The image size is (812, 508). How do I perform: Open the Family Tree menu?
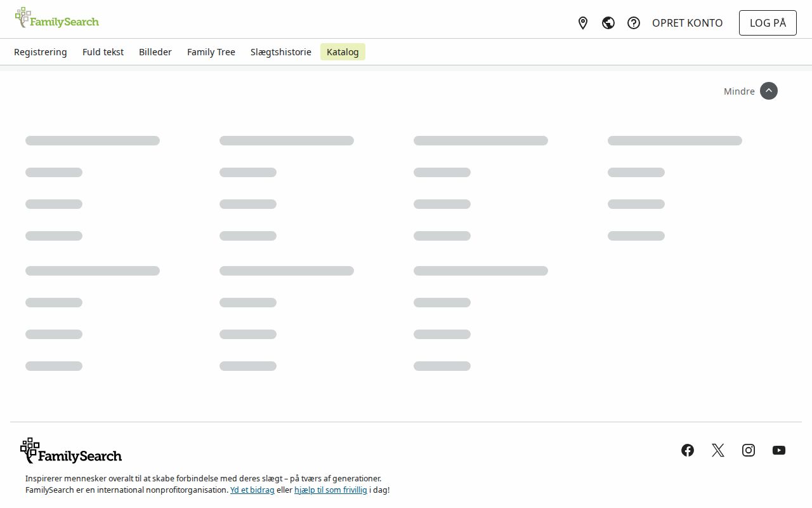[211, 52]
